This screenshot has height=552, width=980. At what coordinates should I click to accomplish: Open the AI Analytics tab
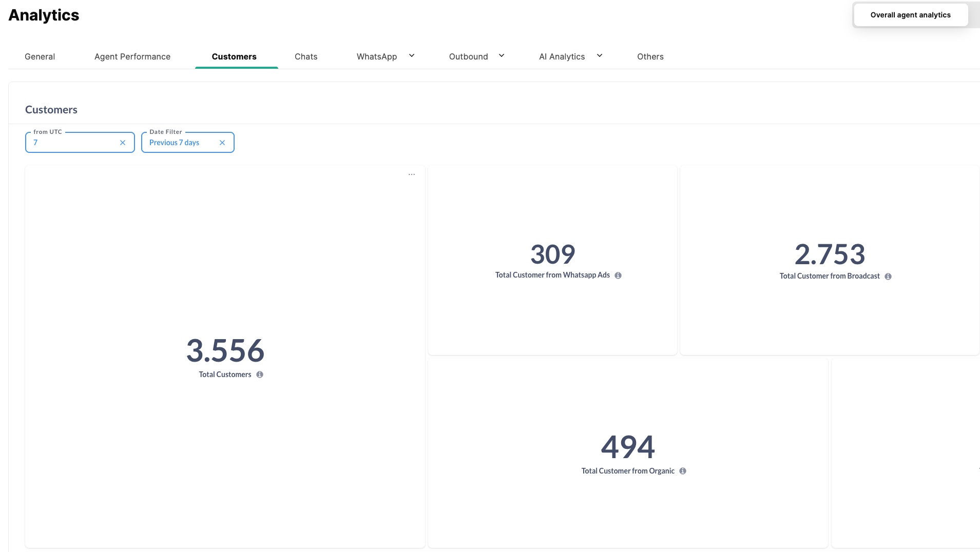562,56
